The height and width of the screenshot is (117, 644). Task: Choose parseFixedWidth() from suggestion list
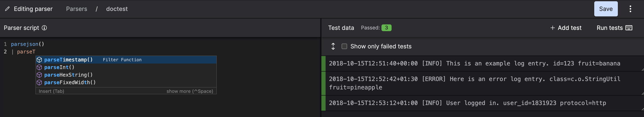[70, 82]
